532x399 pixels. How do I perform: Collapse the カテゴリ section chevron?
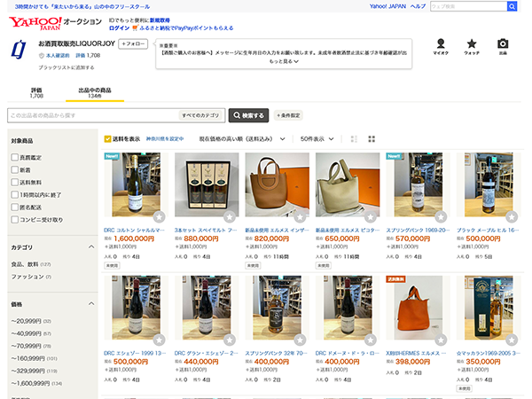[91, 246]
